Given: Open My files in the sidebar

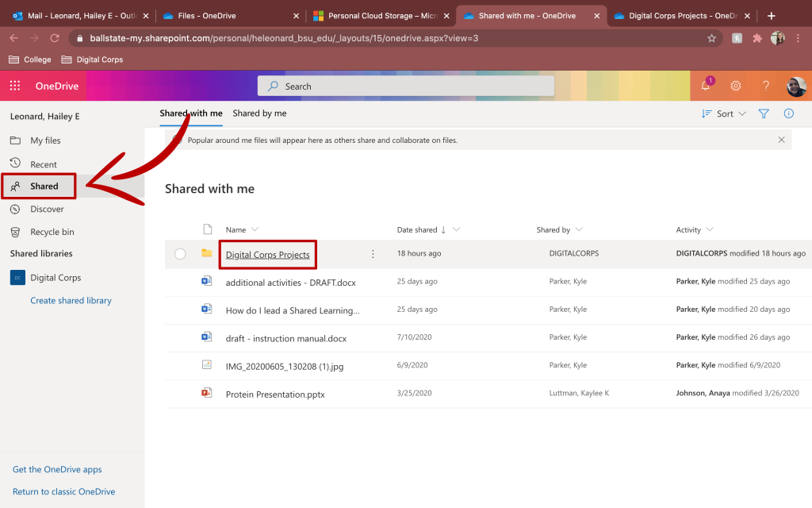Looking at the screenshot, I should 45,140.
